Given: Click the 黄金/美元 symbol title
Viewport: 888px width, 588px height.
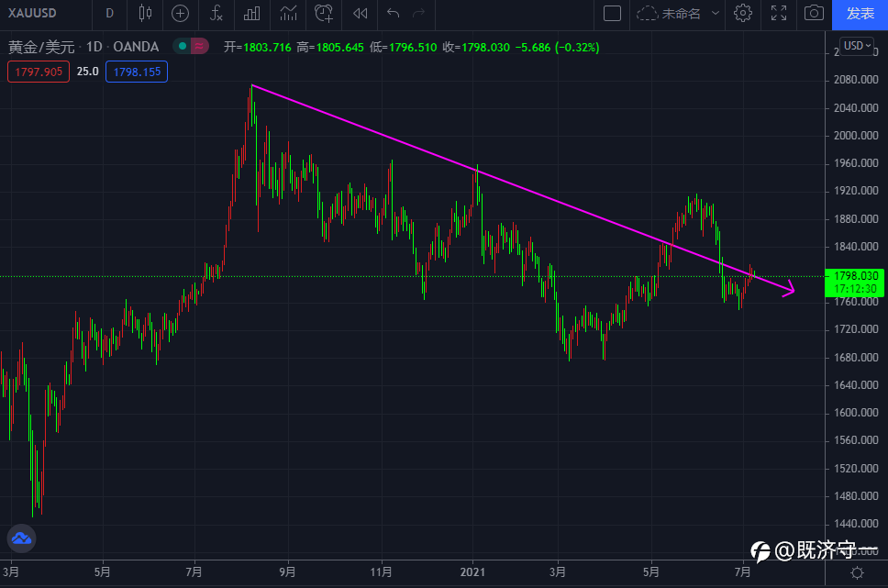Looking at the screenshot, I should (x=41, y=47).
